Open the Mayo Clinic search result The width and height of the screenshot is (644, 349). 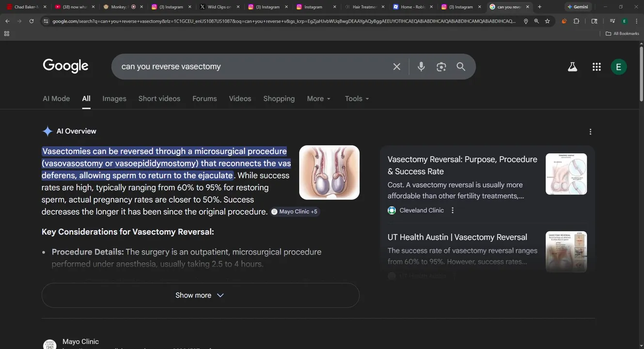point(80,342)
